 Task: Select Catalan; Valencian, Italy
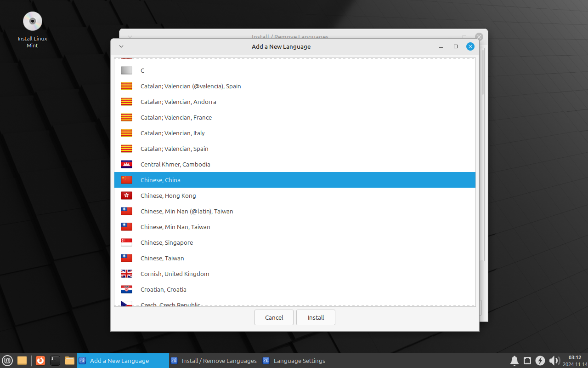tap(295, 133)
